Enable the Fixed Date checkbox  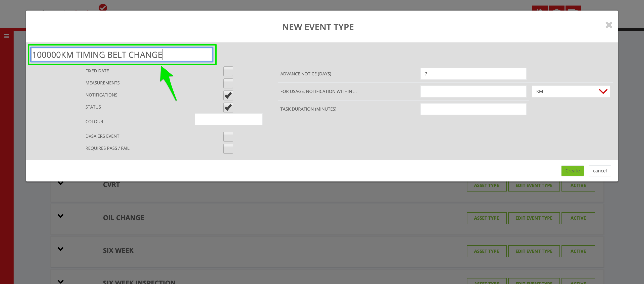tap(228, 71)
